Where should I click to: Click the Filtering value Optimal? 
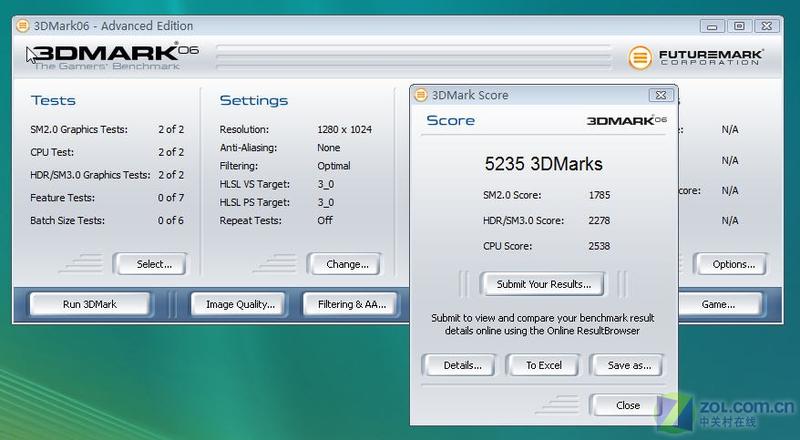[x=334, y=166]
